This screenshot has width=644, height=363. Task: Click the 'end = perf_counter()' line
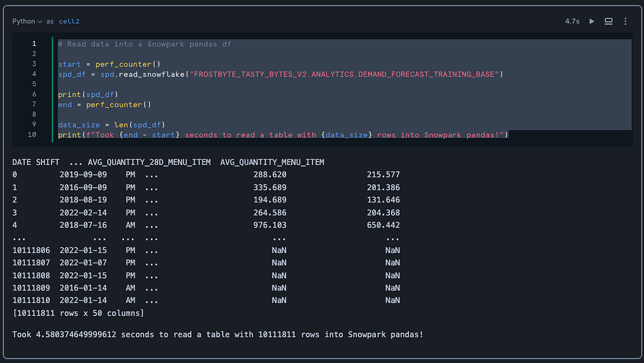click(x=104, y=104)
